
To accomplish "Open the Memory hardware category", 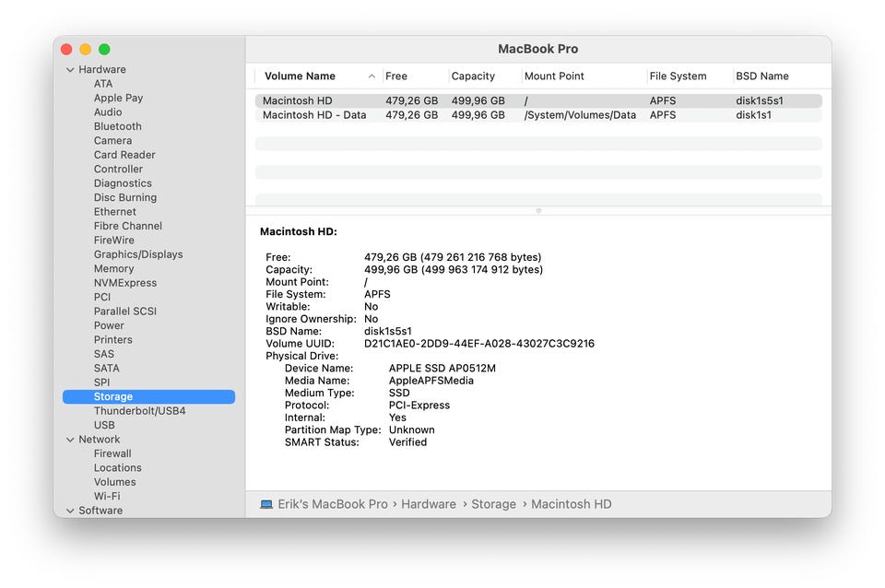I will click(113, 269).
